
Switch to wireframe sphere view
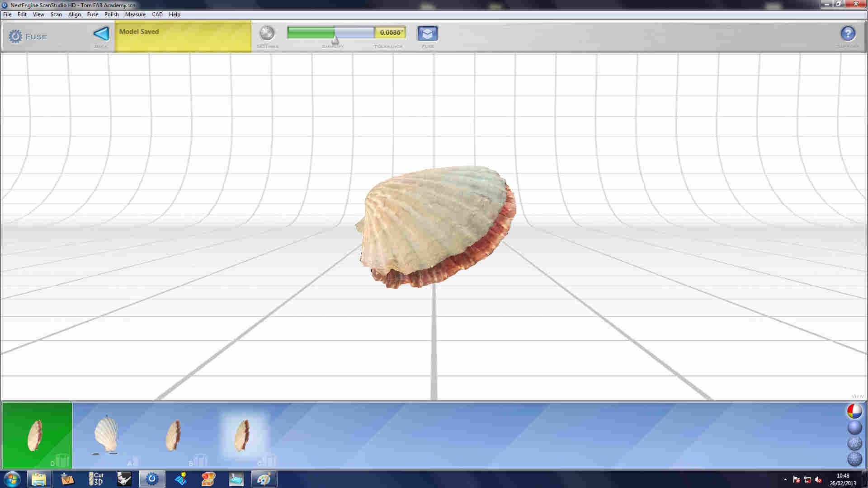point(854,443)
